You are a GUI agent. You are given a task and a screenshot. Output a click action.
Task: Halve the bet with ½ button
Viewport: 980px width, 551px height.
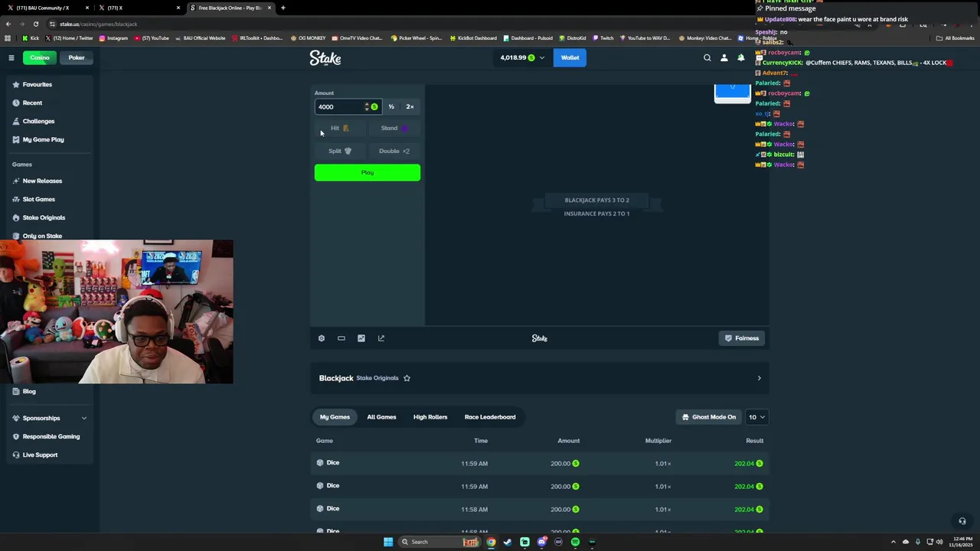pos(391,106)
